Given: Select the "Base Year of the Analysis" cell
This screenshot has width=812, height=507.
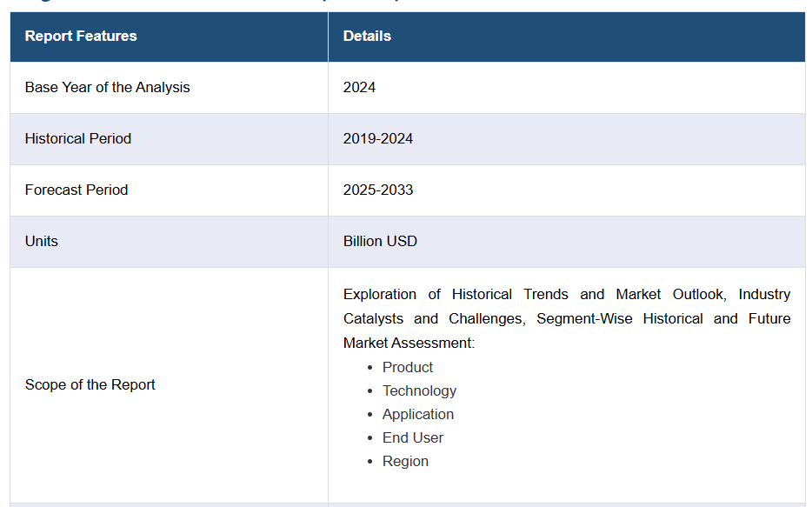Looking at the screenshot, I should 107,88.
